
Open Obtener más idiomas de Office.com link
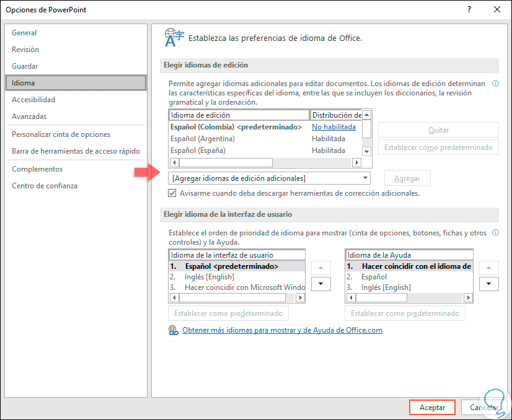[282, 330]
